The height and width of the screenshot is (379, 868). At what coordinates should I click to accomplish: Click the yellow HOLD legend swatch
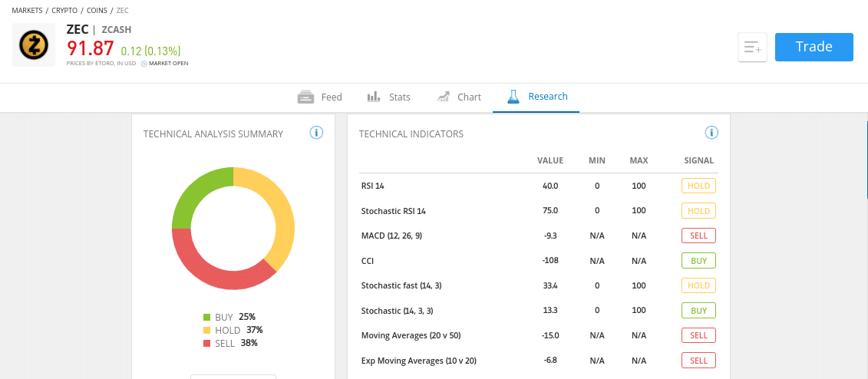[x=207, y=331]
